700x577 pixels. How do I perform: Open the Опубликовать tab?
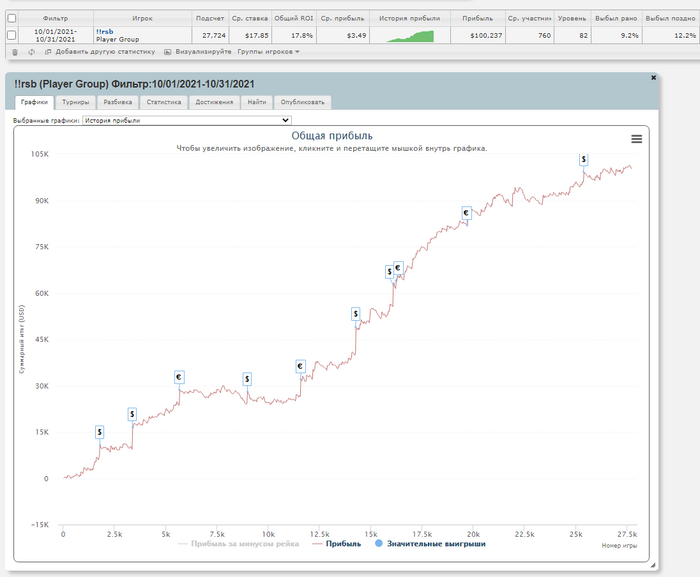tap(303, 102)
